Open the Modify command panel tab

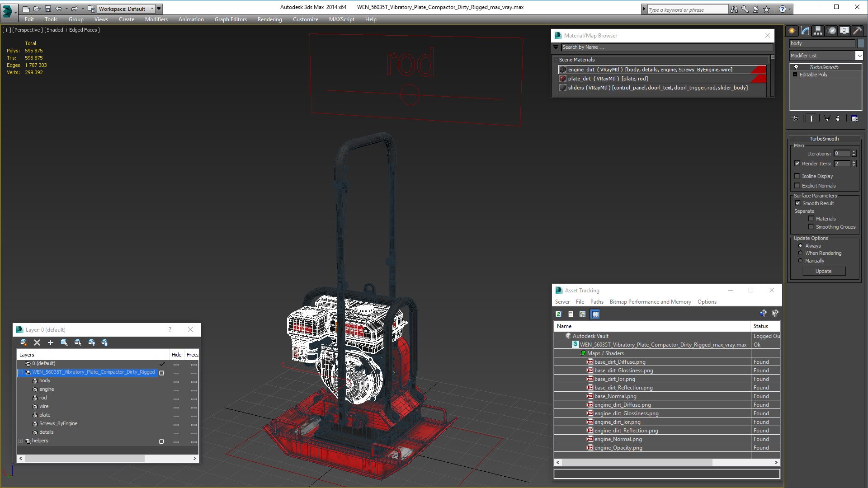pyautogui.click(x=805, y=31)
